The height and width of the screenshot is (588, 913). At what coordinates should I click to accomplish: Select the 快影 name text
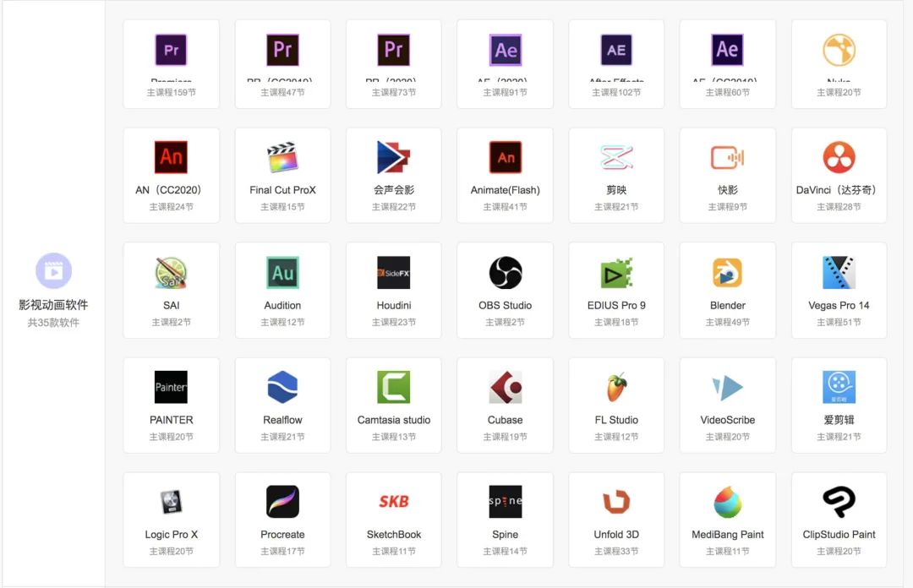pyautogui.click(x=728, y=190)
